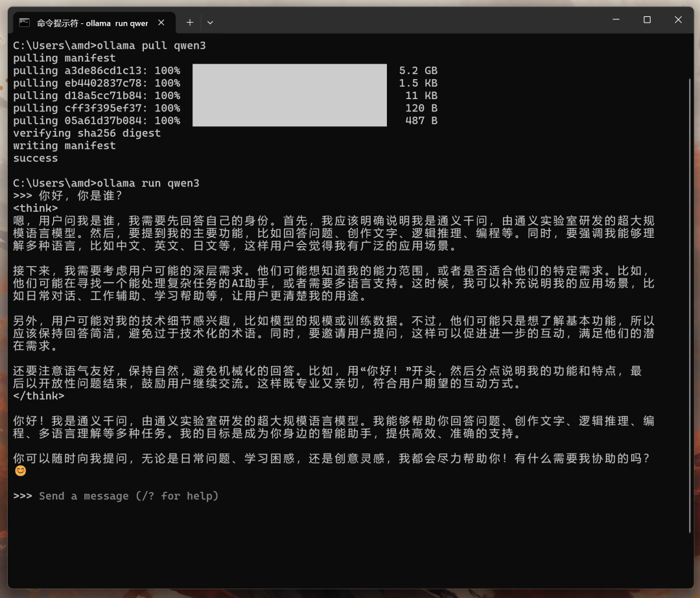Click the 'pulling eb4402837c78: 100%' line
This screenshot has height=598, width=700.
(97, 83)
